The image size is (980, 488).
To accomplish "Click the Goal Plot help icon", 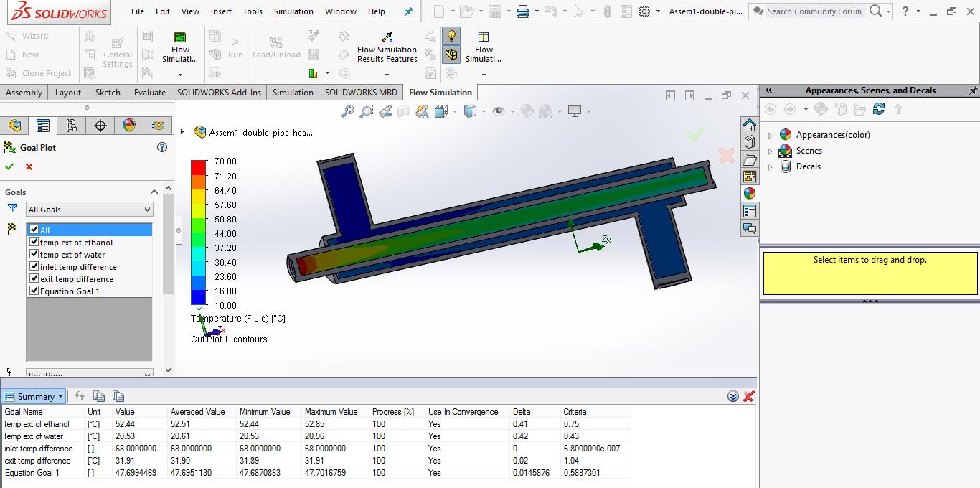I will click(x=162, y=147).
